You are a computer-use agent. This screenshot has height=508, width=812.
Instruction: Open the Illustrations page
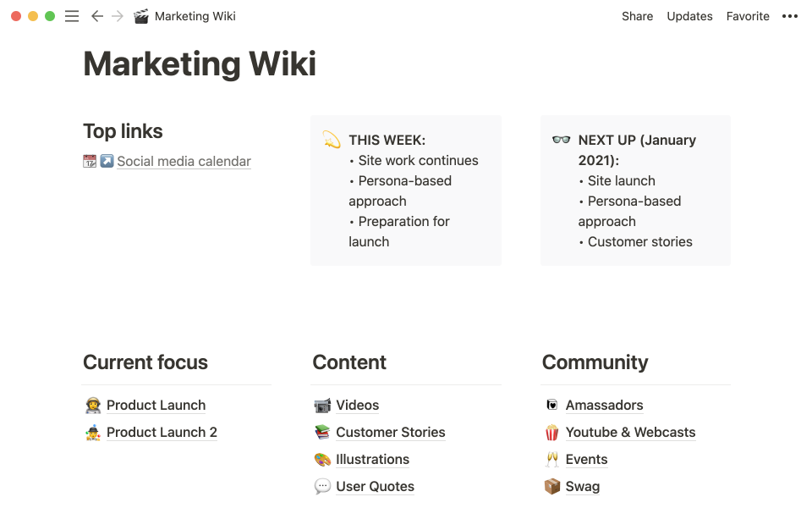(372, 460)
